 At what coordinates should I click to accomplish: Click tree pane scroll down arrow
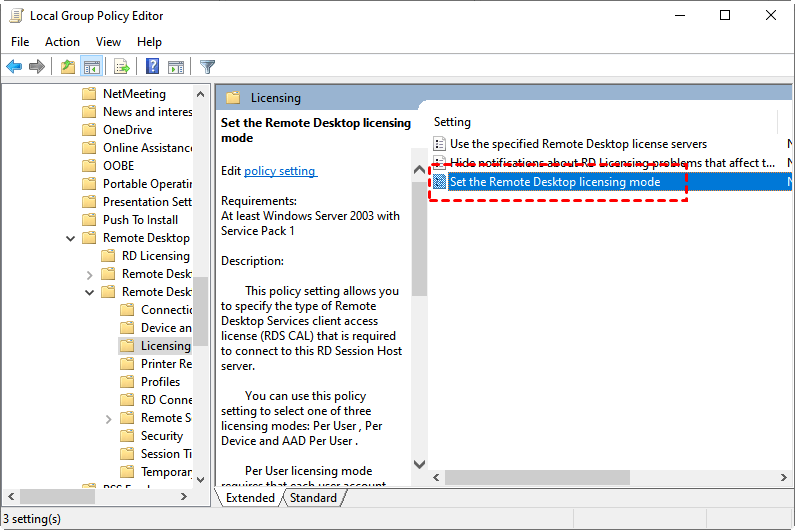click(200, 479)
